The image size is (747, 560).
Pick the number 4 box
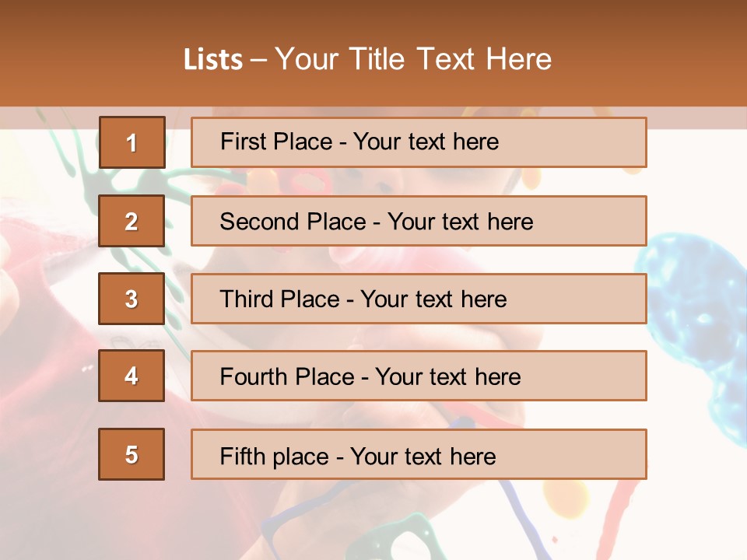[132, 376]
